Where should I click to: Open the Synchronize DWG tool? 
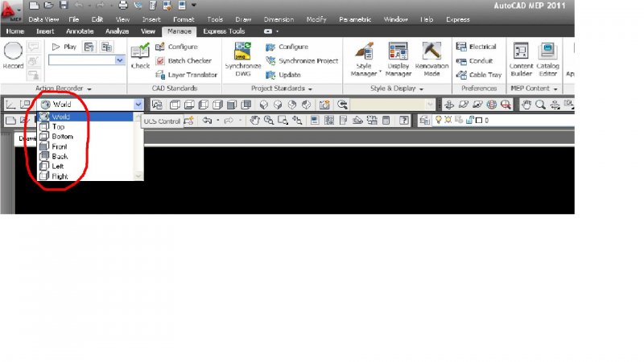click(243, 59)
